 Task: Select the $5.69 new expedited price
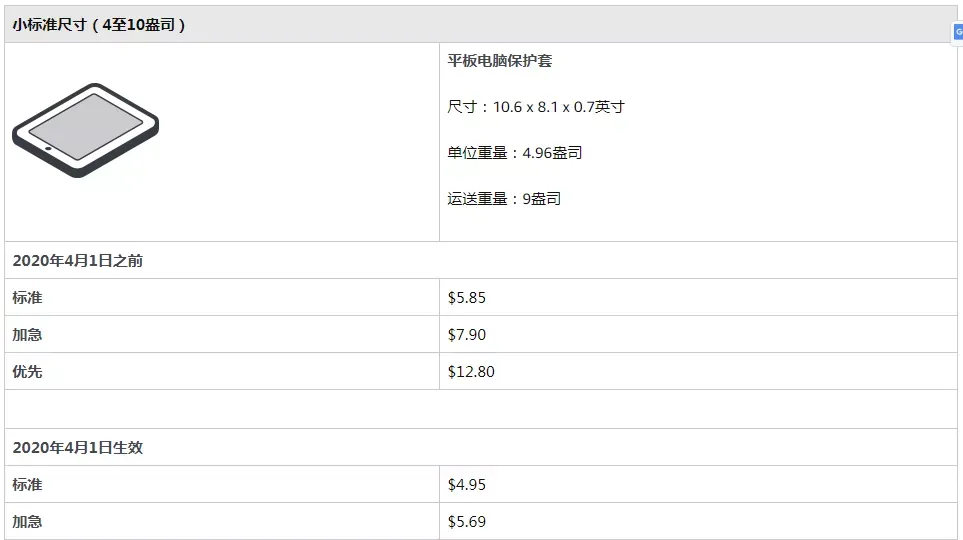(x=466, y=521)
